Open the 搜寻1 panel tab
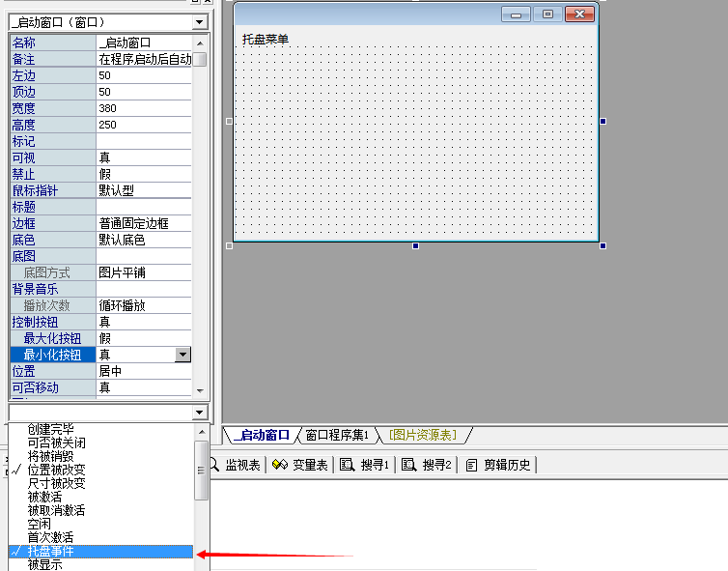Screen dimensions: 728x571 [364, 465]
